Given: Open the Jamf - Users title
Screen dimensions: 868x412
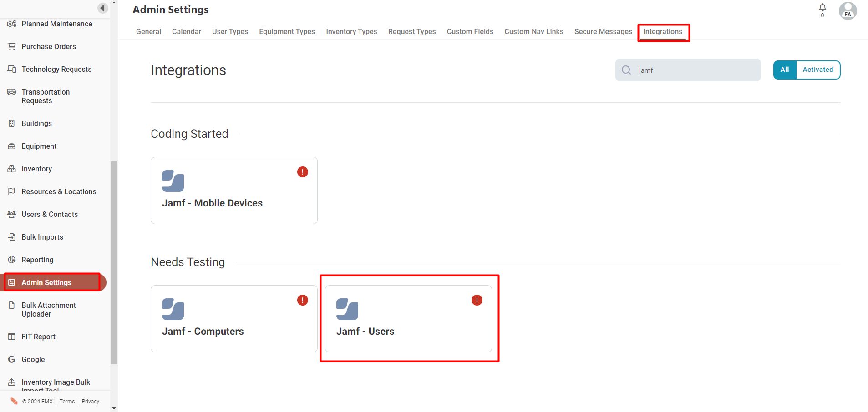Looking at the screenshot, I should 365,331.
